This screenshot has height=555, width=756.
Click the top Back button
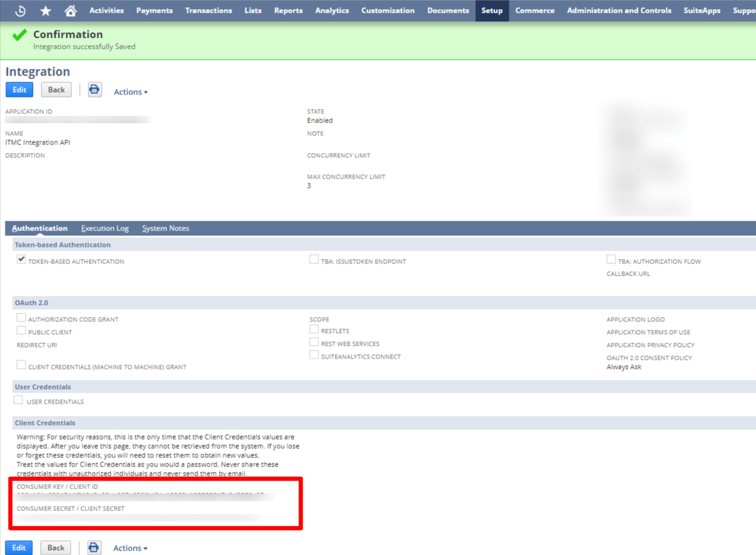tap(56, 90)
